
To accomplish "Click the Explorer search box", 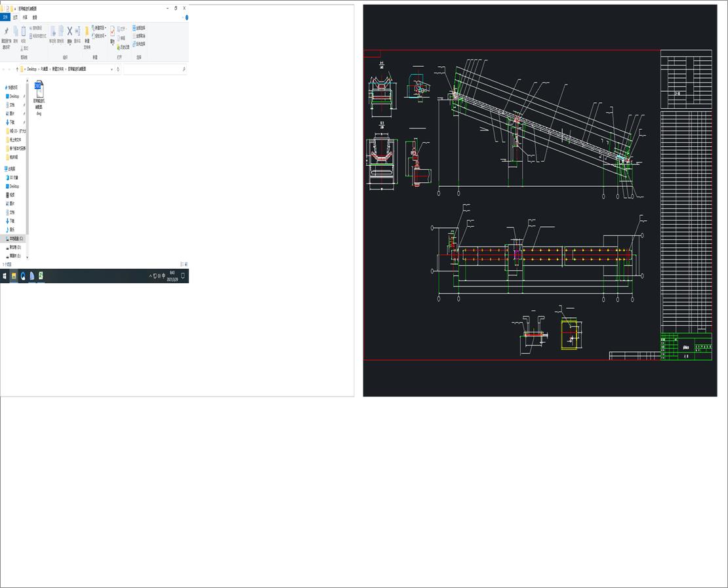I will (154, 69).
